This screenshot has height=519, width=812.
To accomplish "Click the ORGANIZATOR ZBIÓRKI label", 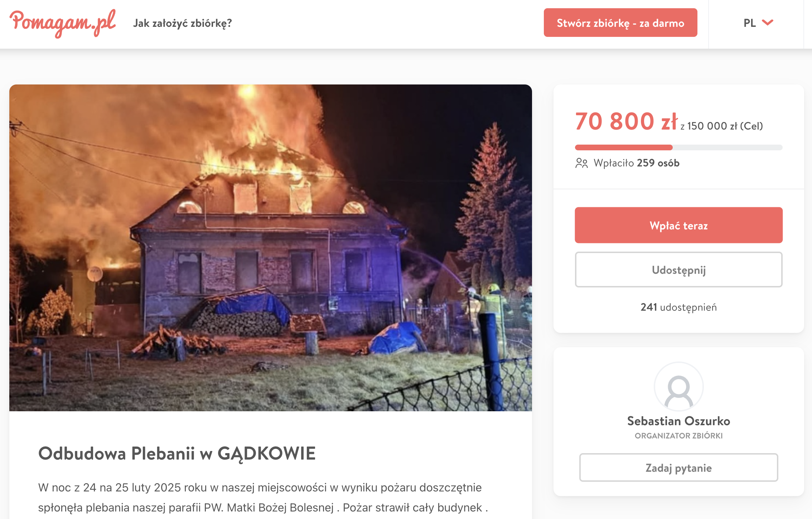I will pos(678,436).
